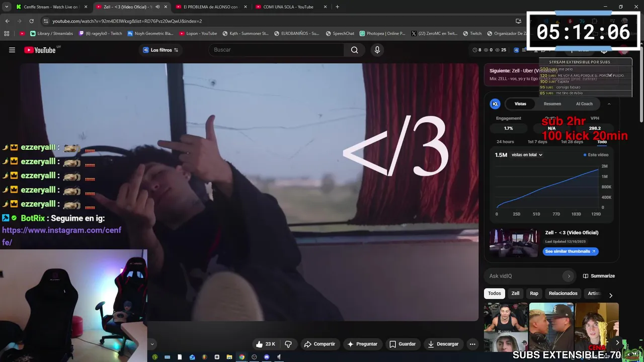The height and width of the screenshot is (362, 644).
Task: Click the speaker volume icon in the taskbar
Action: click(279, 357)
